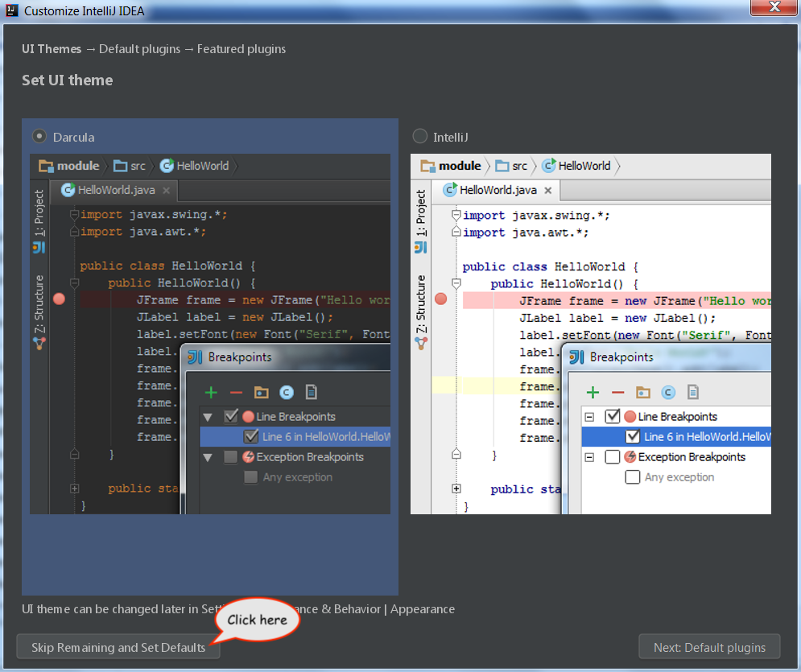
Task: Select HelloWorld.java editor tab in Darcula preview
Action: (x=114, y=191)
